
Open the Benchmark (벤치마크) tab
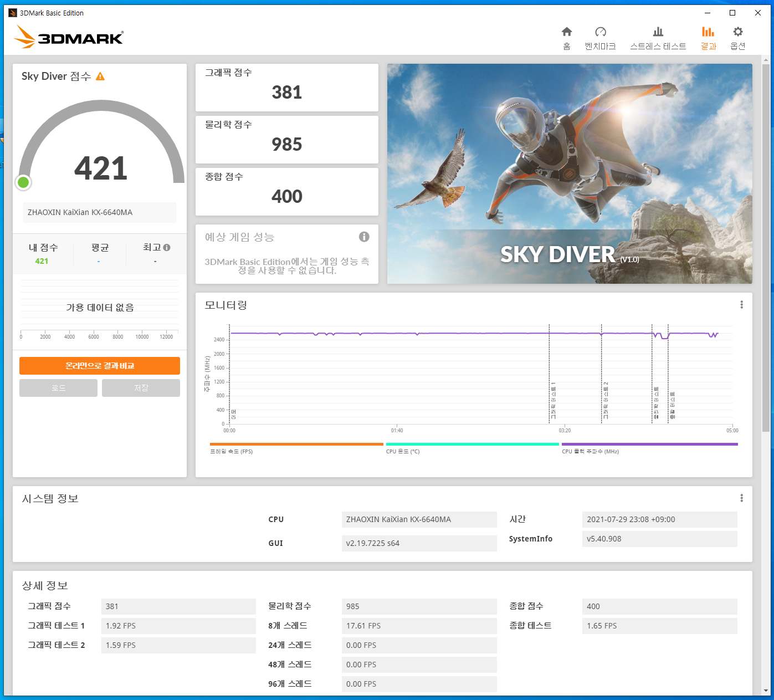tap(600, 38)
